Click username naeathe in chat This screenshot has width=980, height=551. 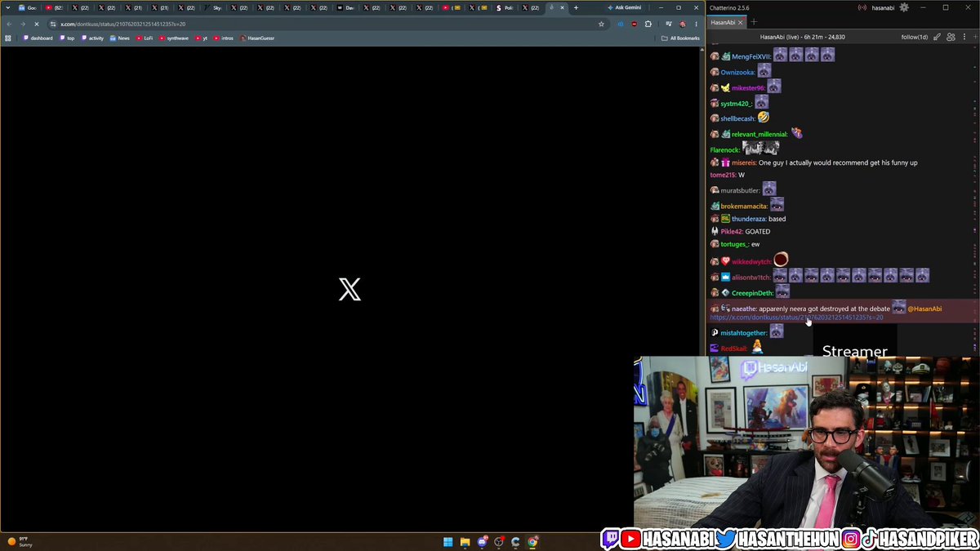tap(744, 309)
